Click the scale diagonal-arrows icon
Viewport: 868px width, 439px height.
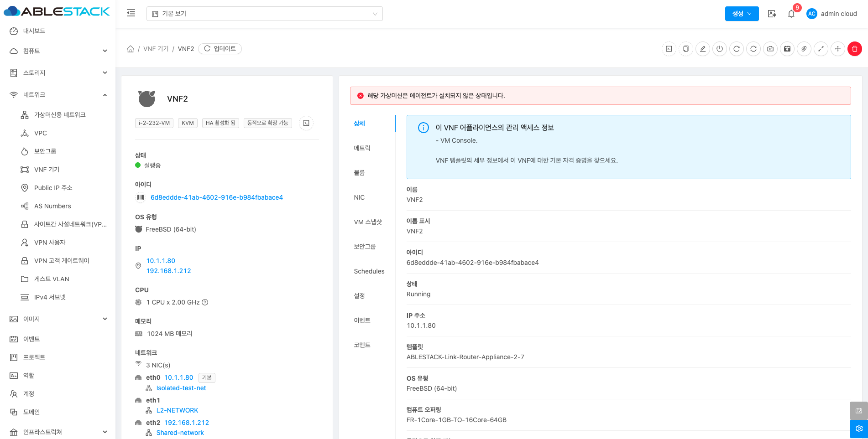pyautogui.click(x=821, y=49)
